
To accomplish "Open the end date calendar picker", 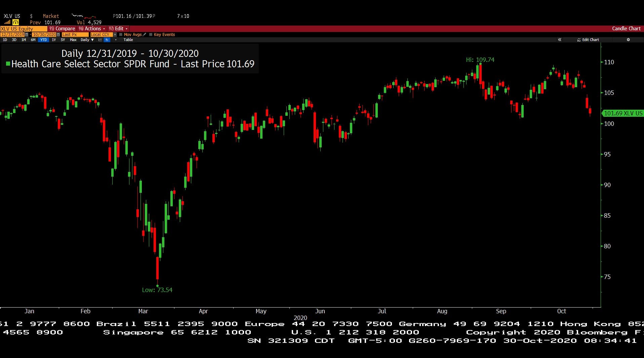I will click(58, 35).
